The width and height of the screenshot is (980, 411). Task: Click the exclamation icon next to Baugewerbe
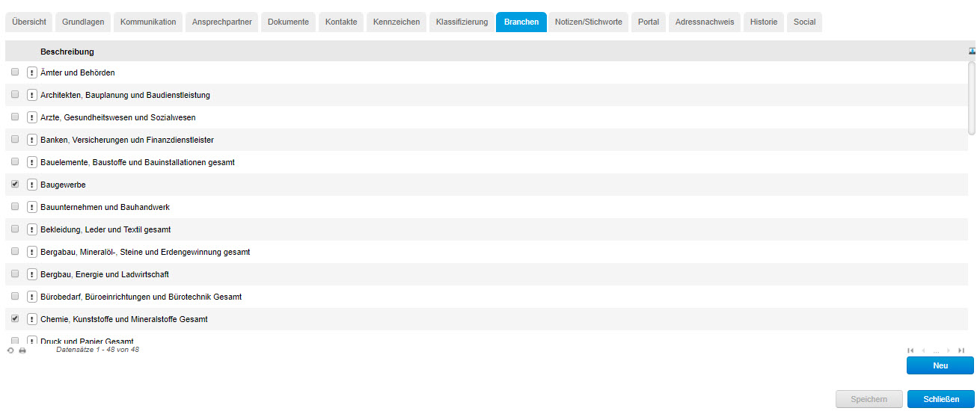pyautogui.click(x=32, y=185)
